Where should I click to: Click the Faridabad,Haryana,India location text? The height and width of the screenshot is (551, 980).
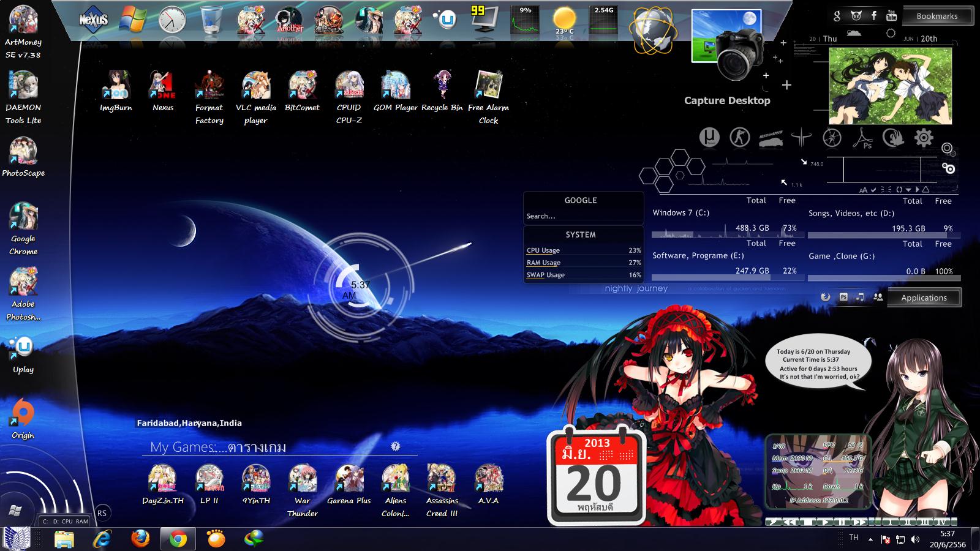point(189,423)
